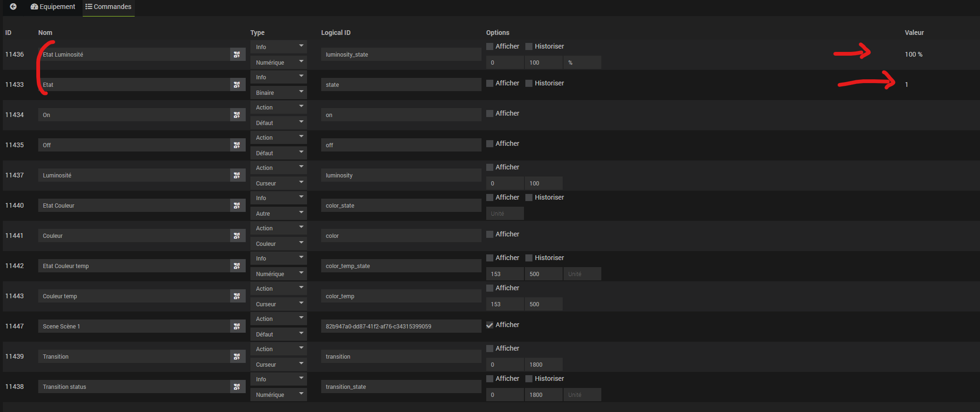The image size is (980, 412).
Task: Switch to the Equipement tab
Action: click(53, 7)
